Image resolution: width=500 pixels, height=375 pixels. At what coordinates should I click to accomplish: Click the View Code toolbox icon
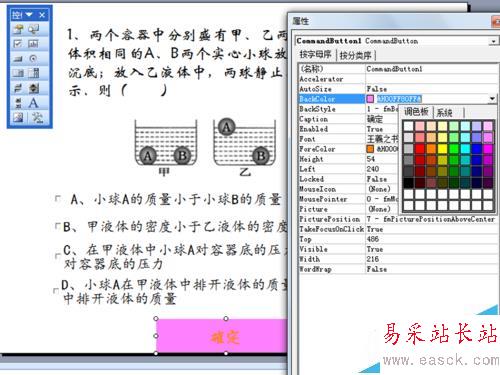click(x=33, y=29)
